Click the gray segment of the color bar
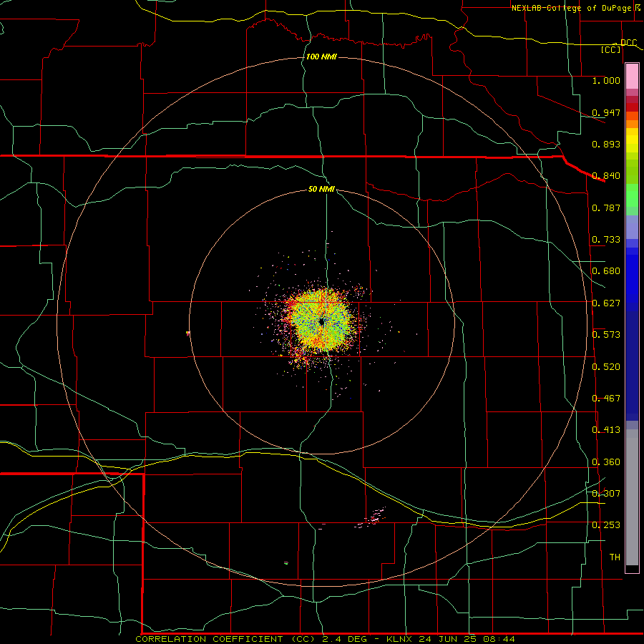Viewport: 644px width, 644px height. (632, 497)
